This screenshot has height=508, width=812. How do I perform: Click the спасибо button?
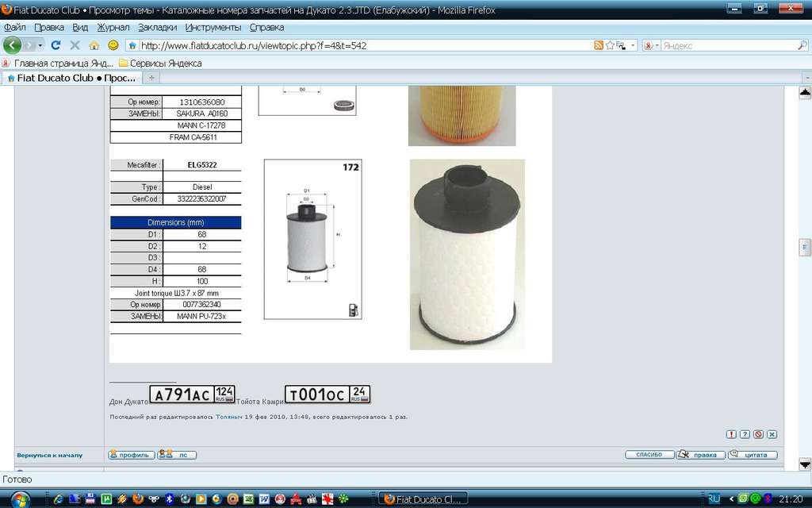[649, 455]
